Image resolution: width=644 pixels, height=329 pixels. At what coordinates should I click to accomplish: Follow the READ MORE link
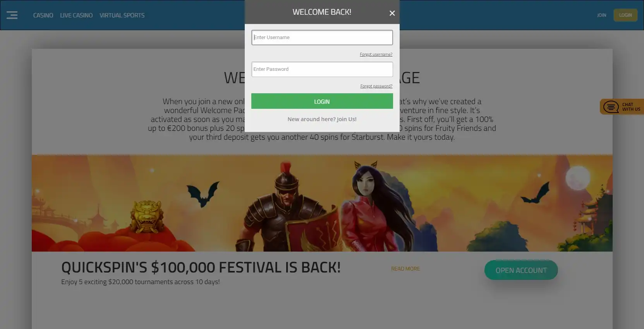(405, 269)
